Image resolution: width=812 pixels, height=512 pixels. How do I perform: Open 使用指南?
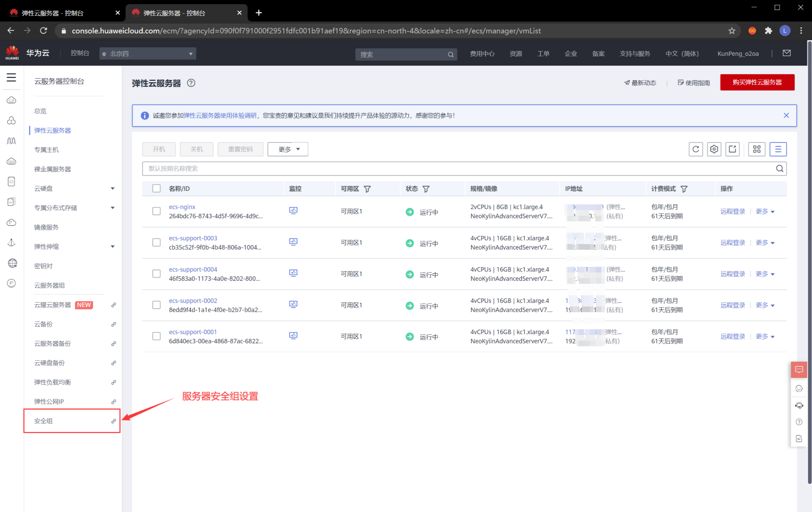click(694, 83)
